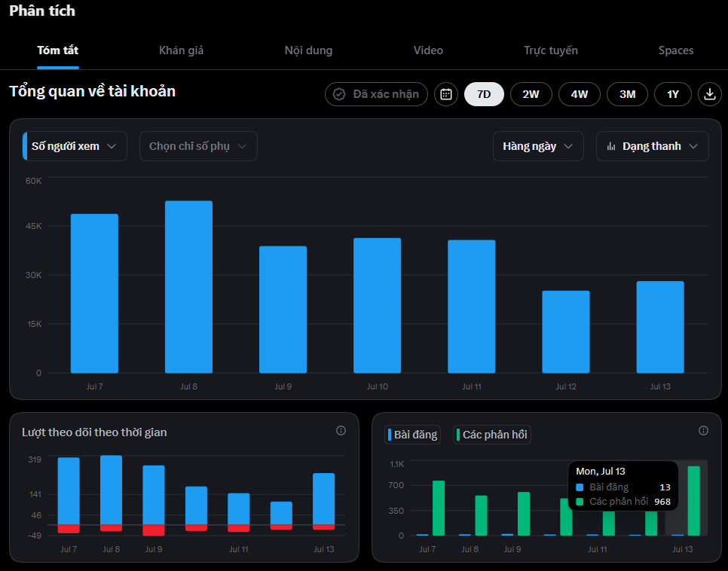728x571 pixels.
Task: Select the 1Y time range
Action: click(673, 94)
